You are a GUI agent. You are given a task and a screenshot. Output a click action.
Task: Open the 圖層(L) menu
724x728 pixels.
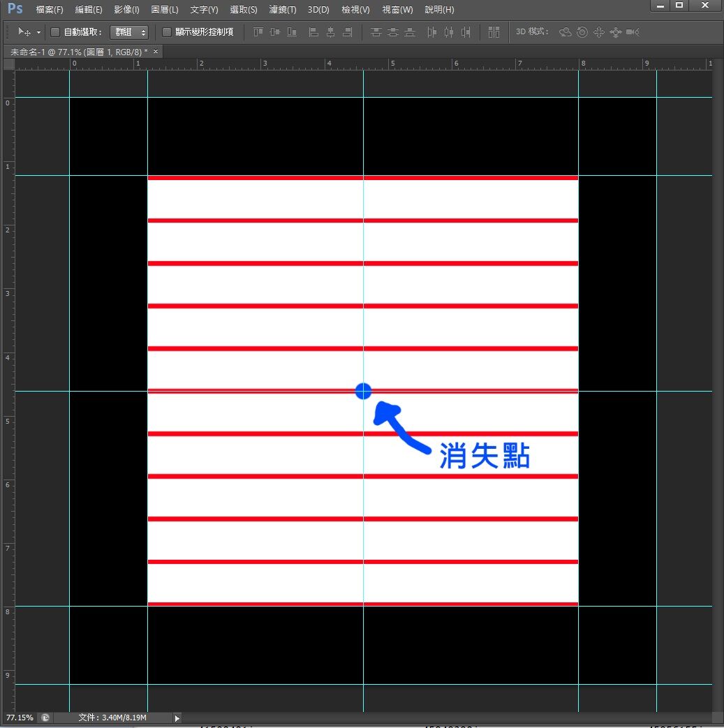tap(165, 10)
